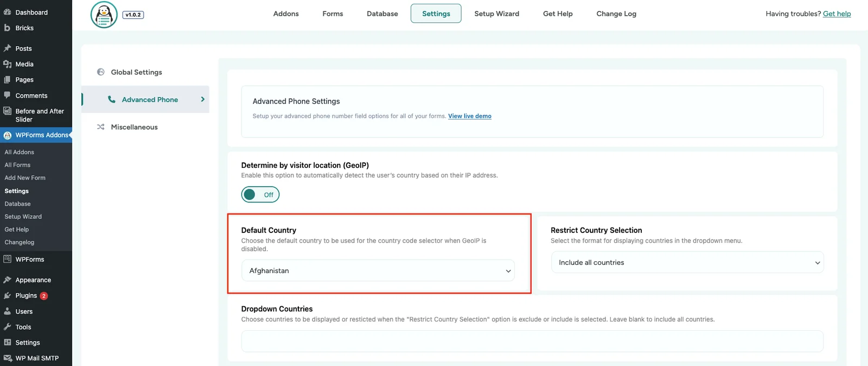Click the Miscellaneous shuffle icon
Screen dimensions: 868x366
pos(101,127)
